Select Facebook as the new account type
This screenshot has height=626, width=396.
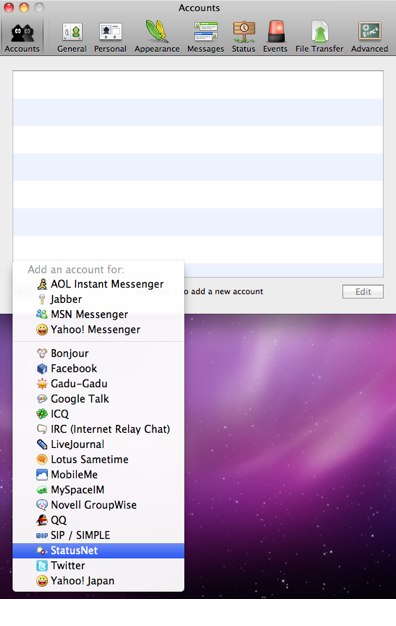(98, 368)
